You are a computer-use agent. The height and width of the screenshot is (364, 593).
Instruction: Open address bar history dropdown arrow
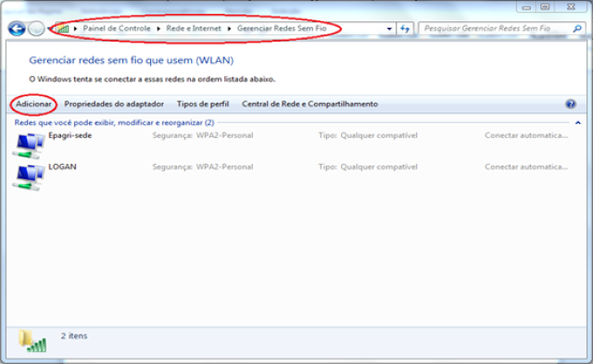point(389,29)
